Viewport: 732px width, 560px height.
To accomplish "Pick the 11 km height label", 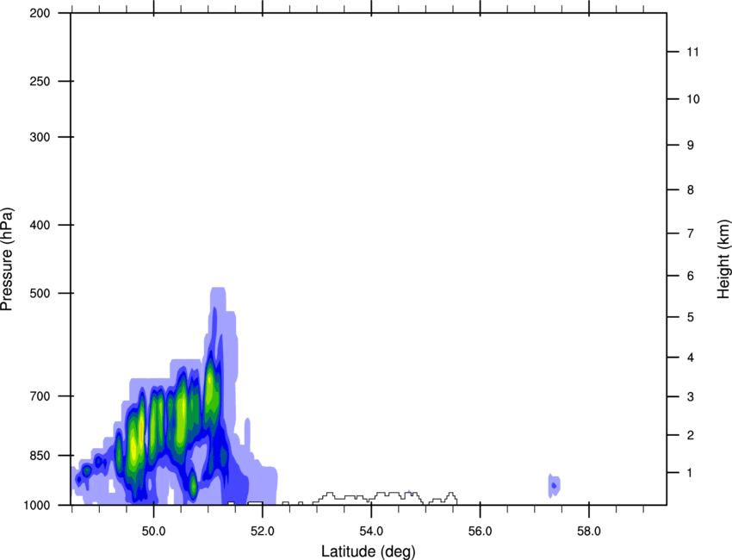I will [692, 52].
